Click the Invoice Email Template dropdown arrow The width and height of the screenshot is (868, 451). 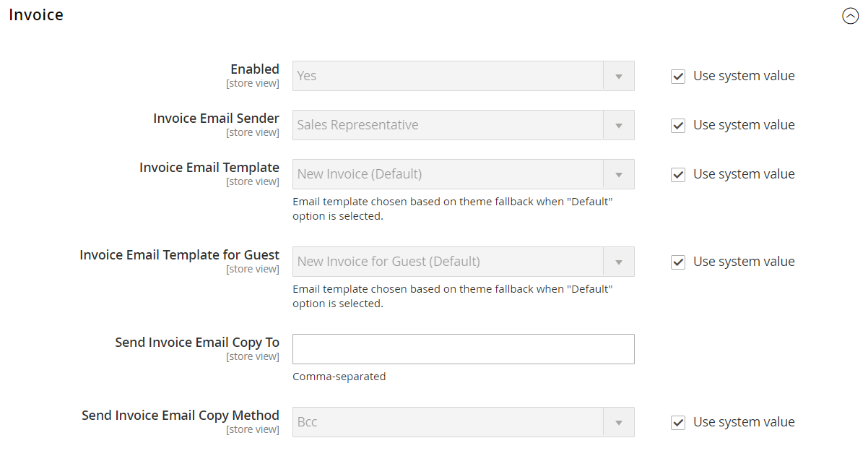click(x=619, y=174)
